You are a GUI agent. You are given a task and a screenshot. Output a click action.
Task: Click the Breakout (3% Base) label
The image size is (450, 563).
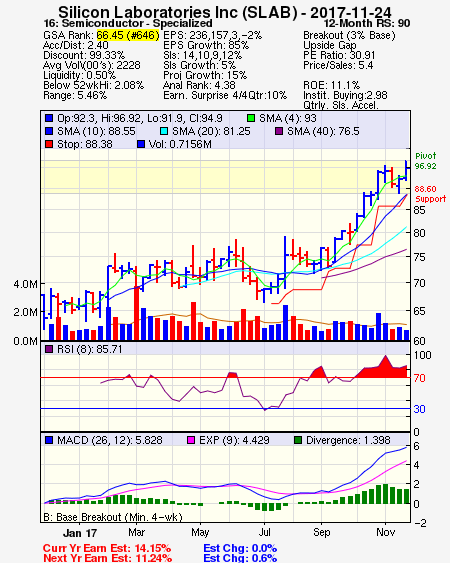(349, 35)
